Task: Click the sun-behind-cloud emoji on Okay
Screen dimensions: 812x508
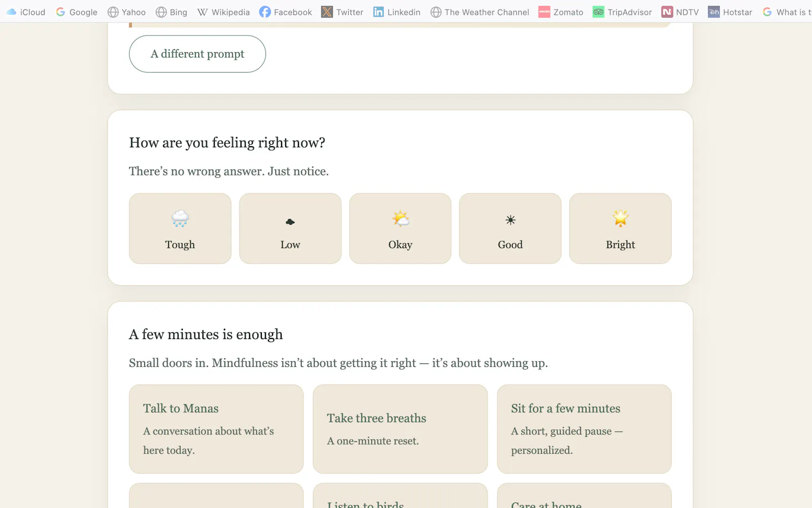Action: click(400, 219)
